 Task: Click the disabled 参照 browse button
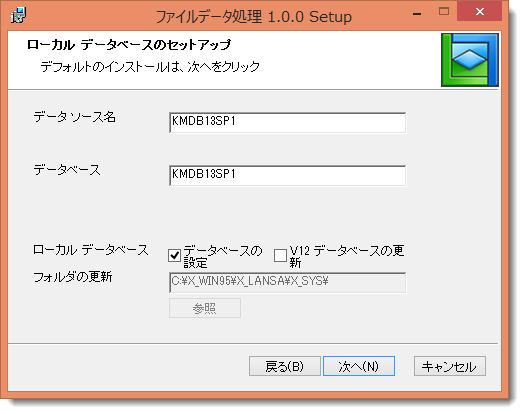[205, 308]
